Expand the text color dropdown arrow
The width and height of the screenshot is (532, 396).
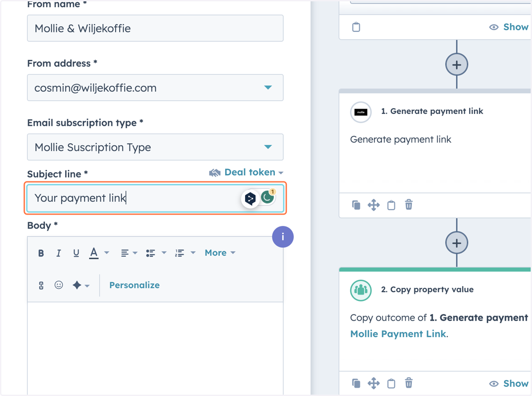pyautogui.click(x=106, y=253)
